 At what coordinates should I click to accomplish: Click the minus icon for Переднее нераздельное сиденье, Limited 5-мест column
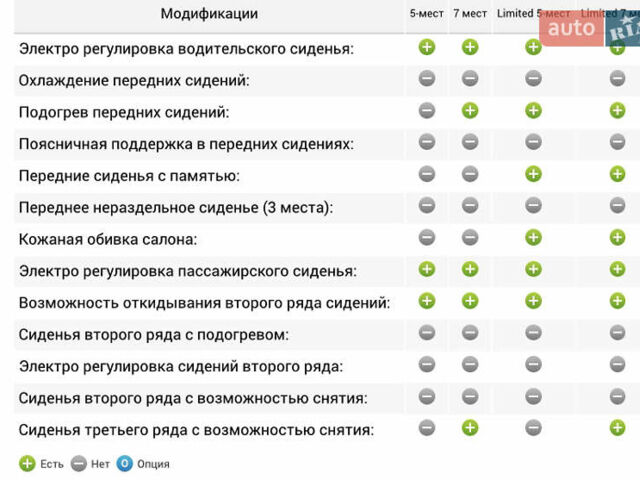pyautogui.click(x=533, y=205)
